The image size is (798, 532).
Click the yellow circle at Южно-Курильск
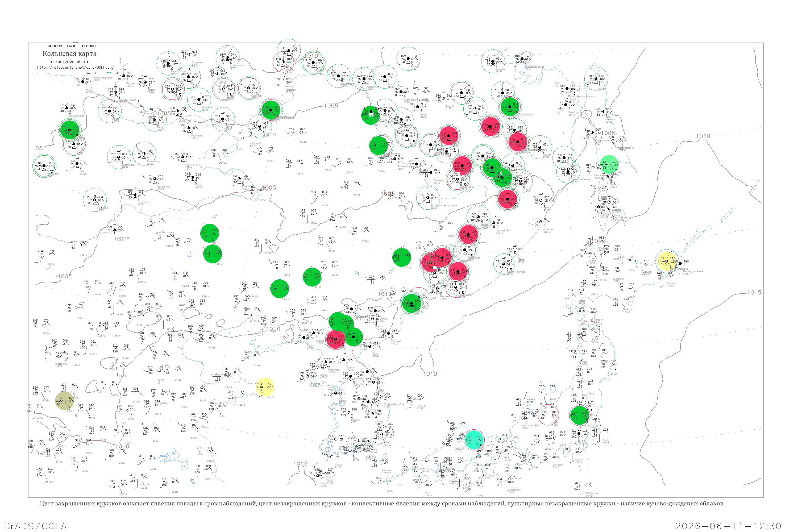667,261
